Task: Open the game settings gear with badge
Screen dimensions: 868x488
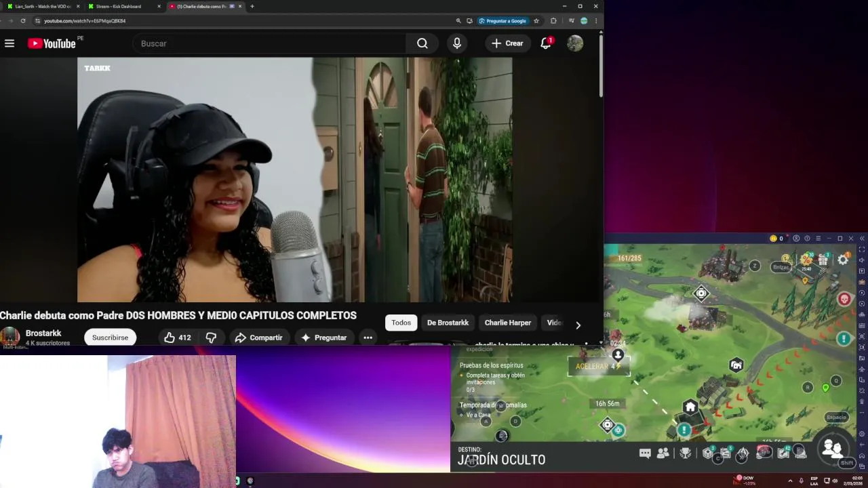Action: click(843, 260)
